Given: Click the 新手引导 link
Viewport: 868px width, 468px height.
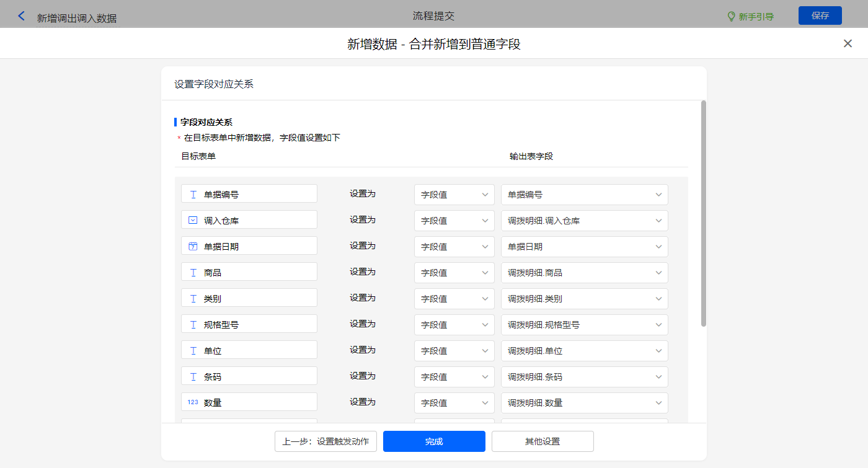Looking at the screenshot, I should [756, 17].
